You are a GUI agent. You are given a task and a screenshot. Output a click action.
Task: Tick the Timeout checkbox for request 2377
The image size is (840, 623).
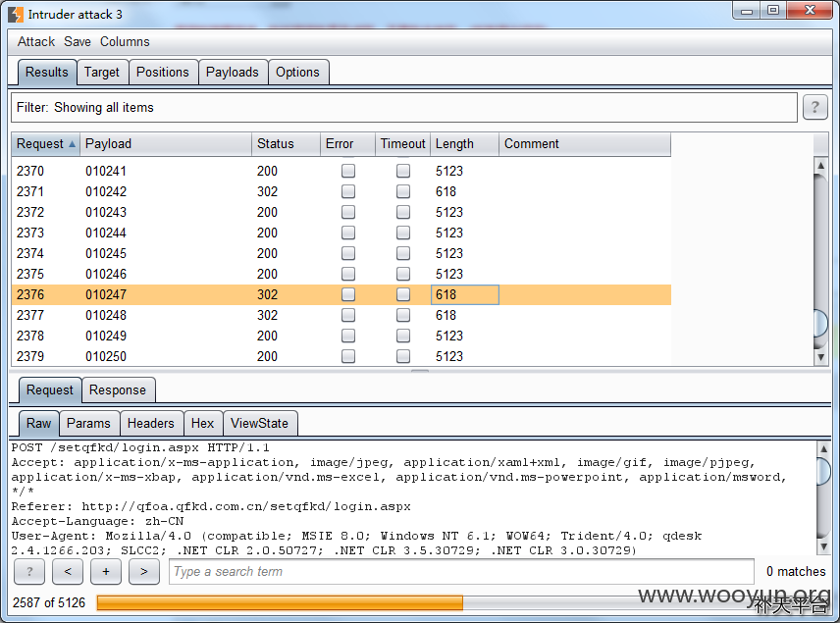click(403, 315)
